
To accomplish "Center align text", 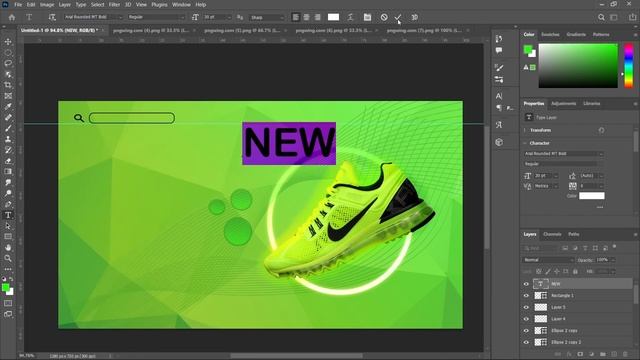I will tap(307, 17).
